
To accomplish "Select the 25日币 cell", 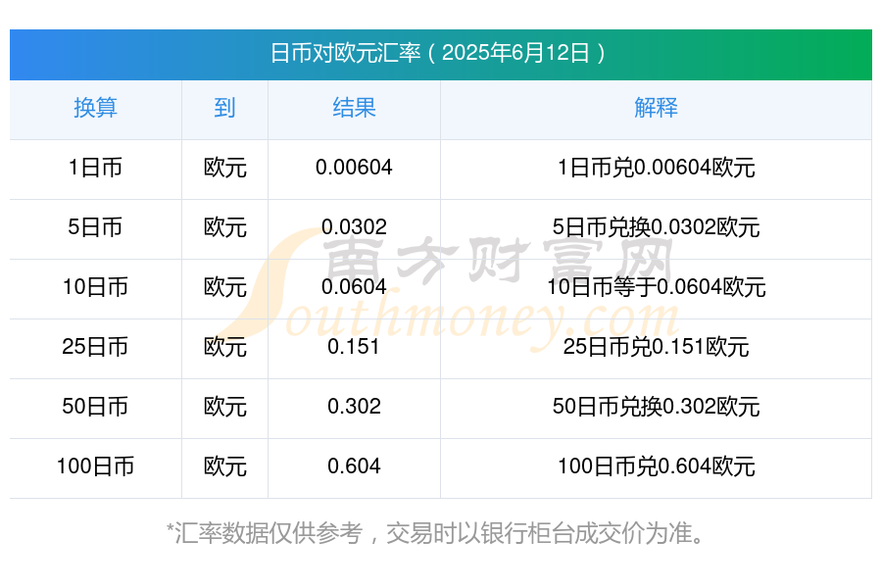I will [x=95, y=347].
